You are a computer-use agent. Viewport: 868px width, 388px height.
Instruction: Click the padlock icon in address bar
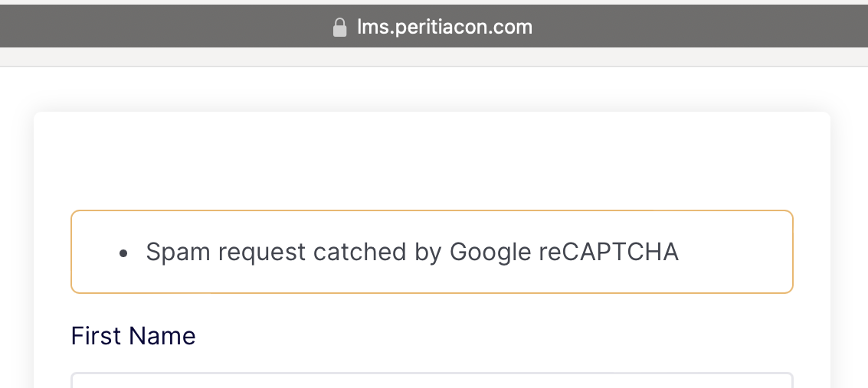pyautogui.click(x=340, y=28)
